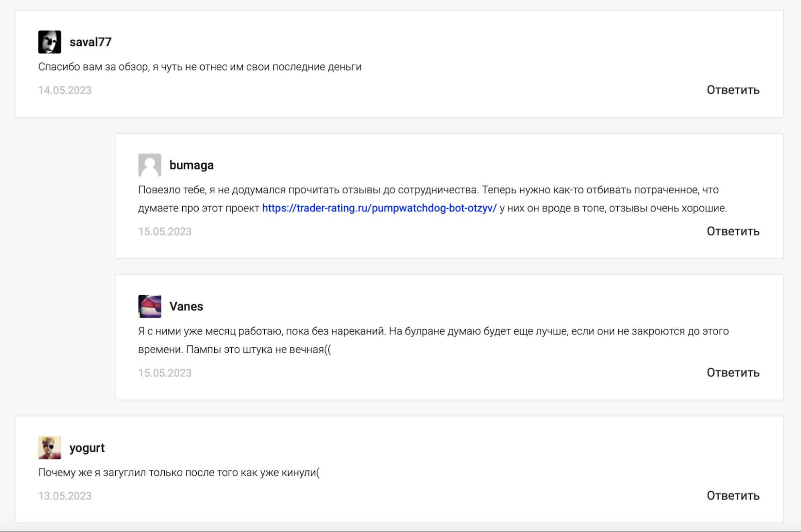Select the date under Vanes' comment
This screenshot has width=801, height=532.
165,373
